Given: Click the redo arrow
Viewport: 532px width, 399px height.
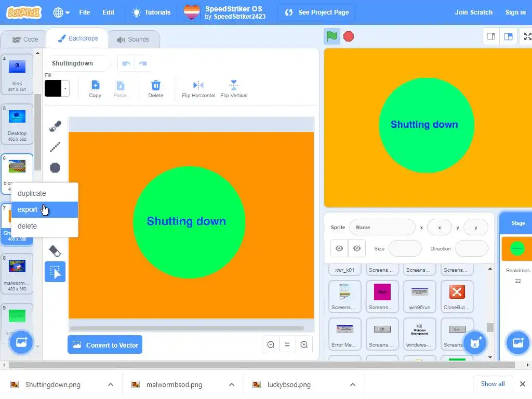Looking at the screenshot, I should coord(143,63).
